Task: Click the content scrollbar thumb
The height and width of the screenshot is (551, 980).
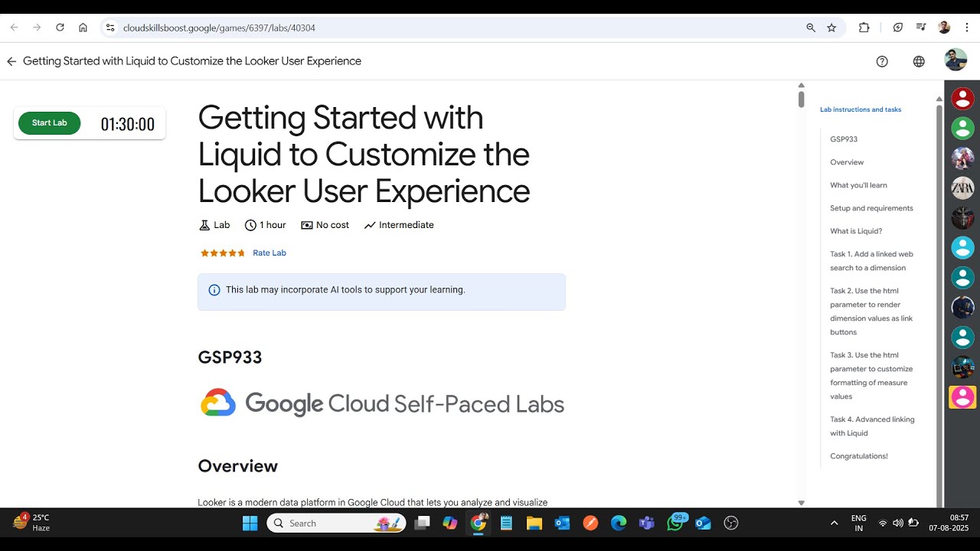Action: point(801,99)
